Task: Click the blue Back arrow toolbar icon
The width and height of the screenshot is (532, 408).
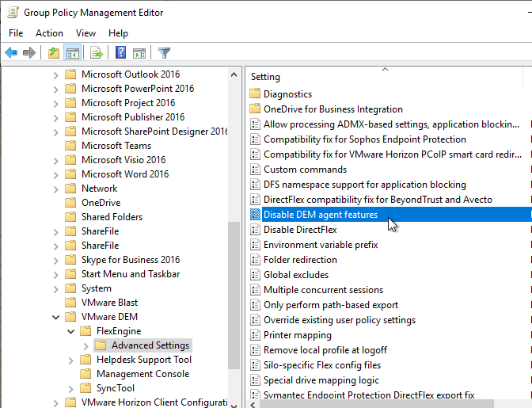Action: point(11,53)
